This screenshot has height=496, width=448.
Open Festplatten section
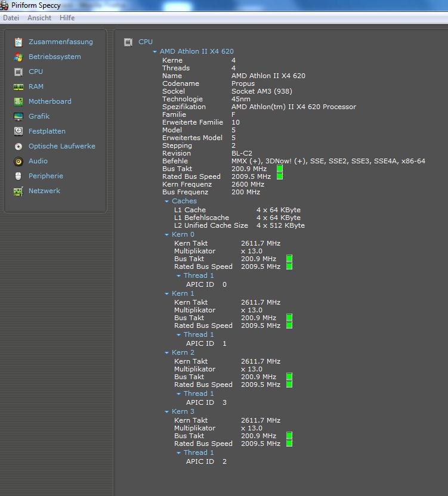[x=47, y=131]
